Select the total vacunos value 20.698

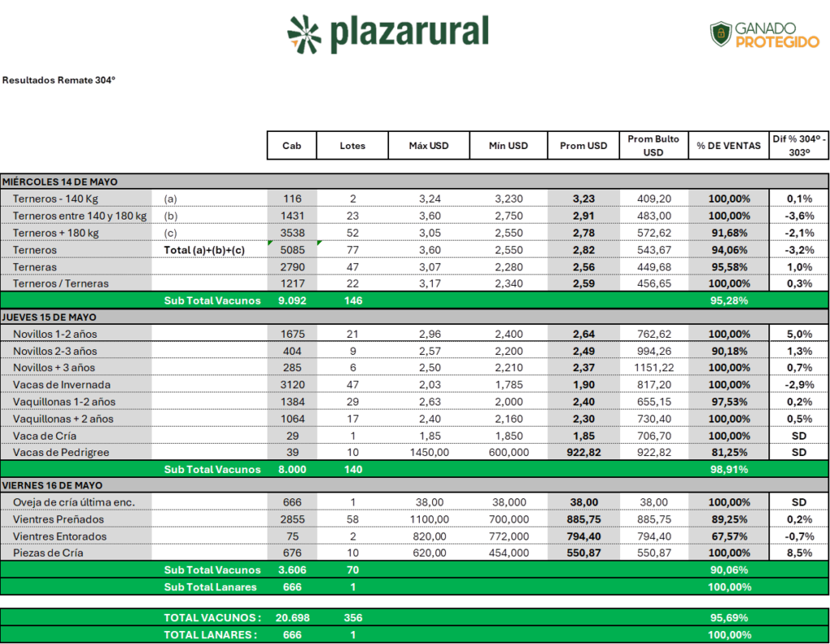point(292,617)
